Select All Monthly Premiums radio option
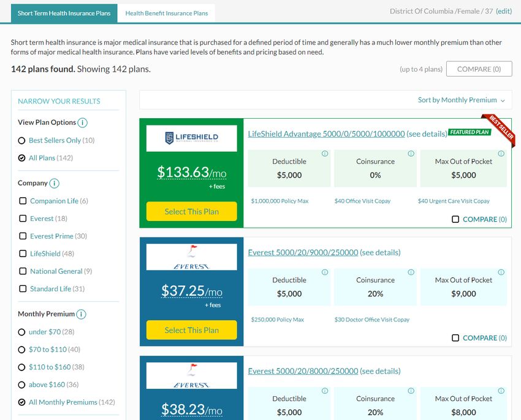This screenshot has width=521, height=420. tap(21, 402)
